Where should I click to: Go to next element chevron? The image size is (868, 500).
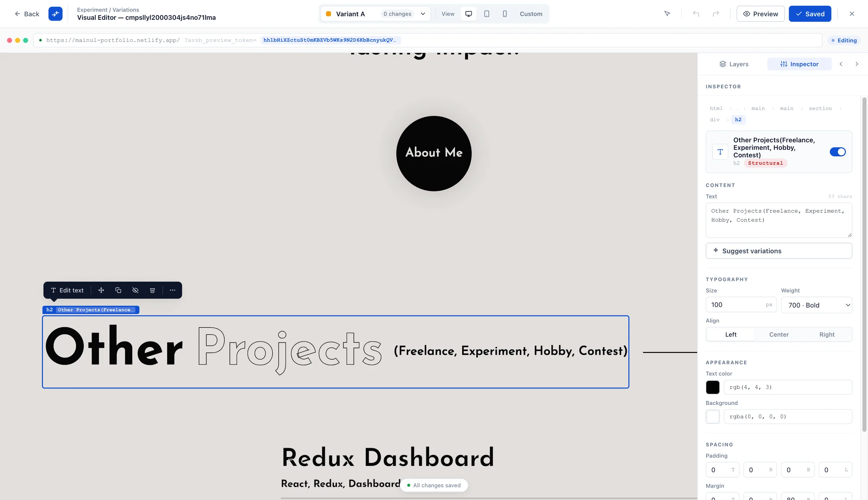[856, 64]
